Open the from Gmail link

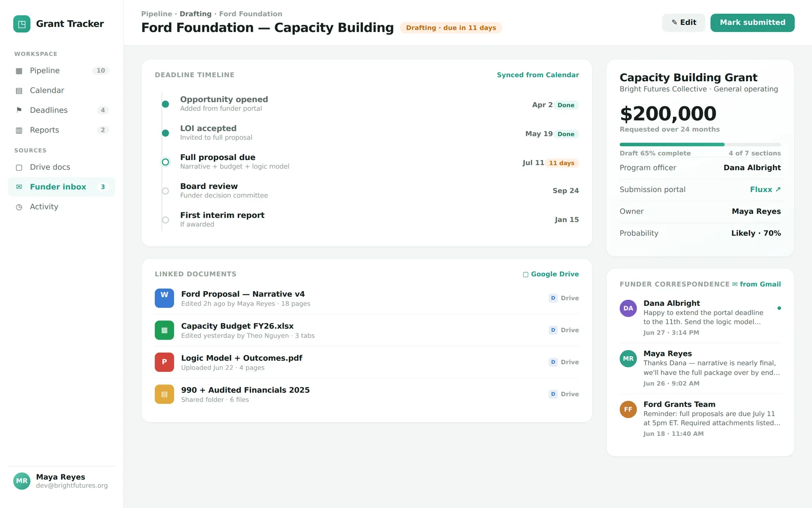756,284
